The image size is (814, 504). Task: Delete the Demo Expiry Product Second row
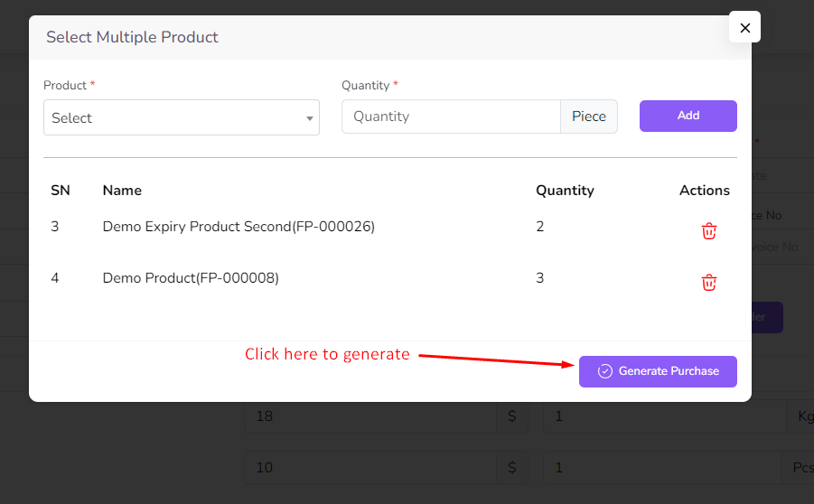[709, 231]
